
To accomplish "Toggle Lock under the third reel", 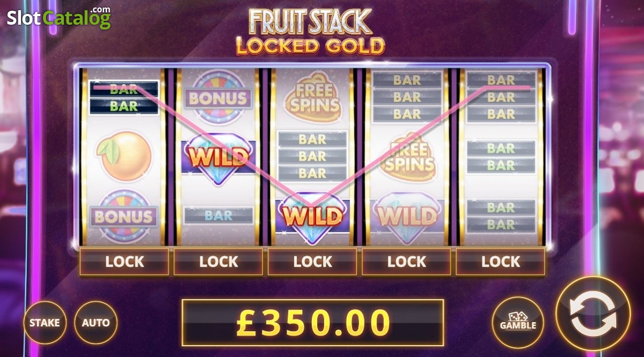I will coord(312,261).
